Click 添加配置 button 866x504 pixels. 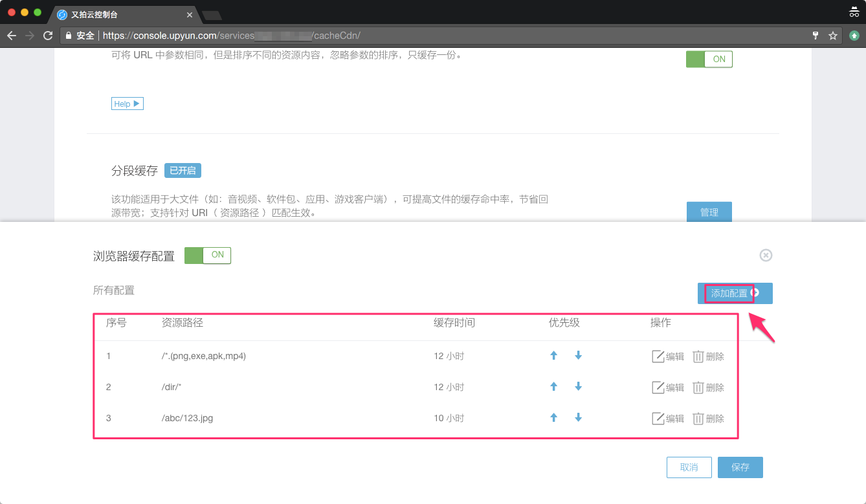(x=735, y=293)
